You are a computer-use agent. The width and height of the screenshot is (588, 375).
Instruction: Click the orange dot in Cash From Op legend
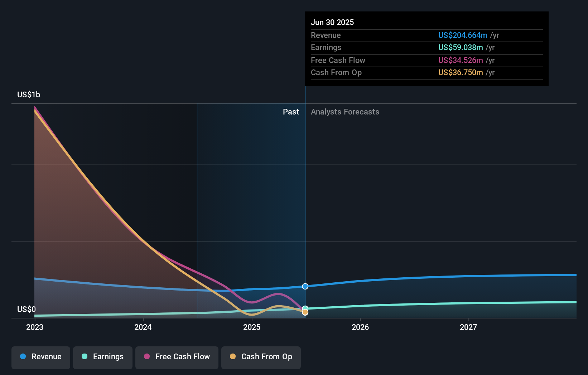coord(233,356)
